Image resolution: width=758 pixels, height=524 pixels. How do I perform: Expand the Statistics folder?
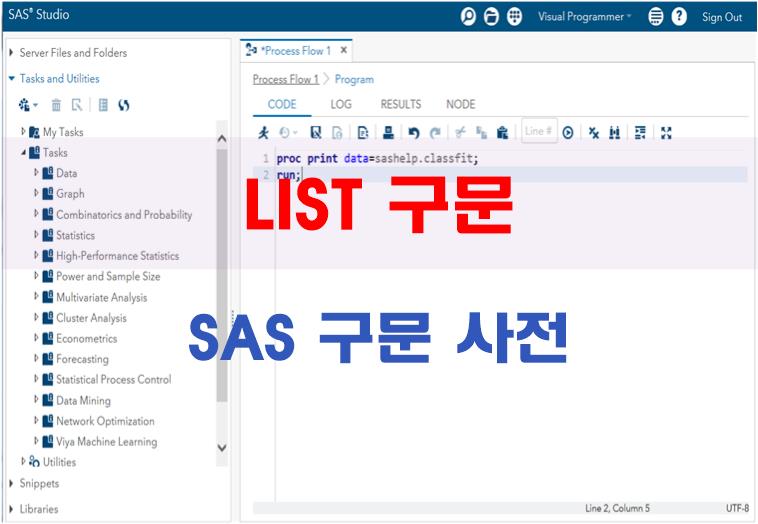point(36,235)
